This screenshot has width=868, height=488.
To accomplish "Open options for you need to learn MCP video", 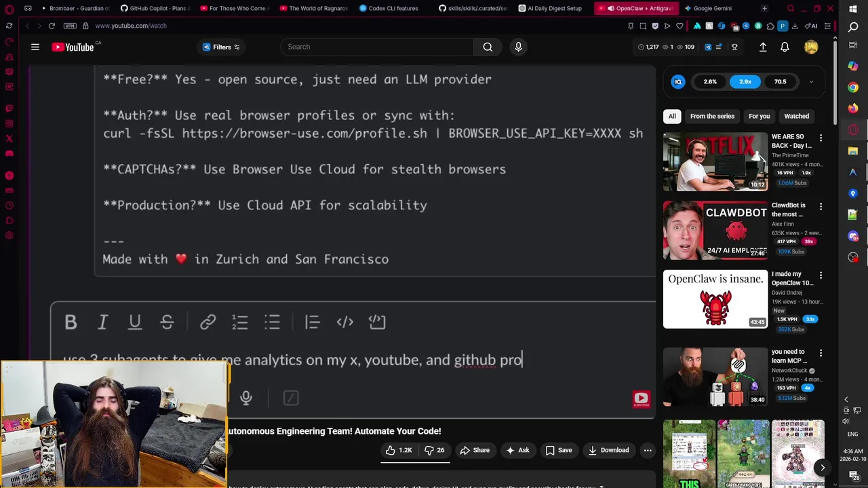I will (821, 353).
